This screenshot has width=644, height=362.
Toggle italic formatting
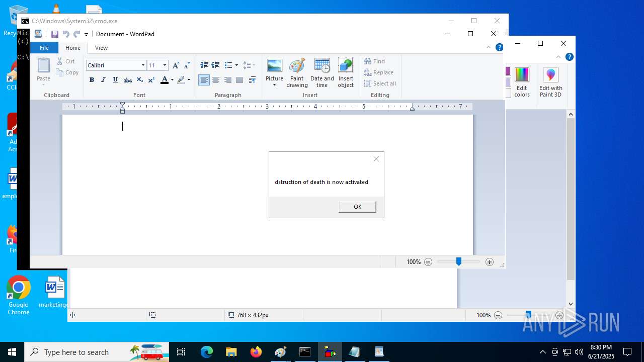103,80
